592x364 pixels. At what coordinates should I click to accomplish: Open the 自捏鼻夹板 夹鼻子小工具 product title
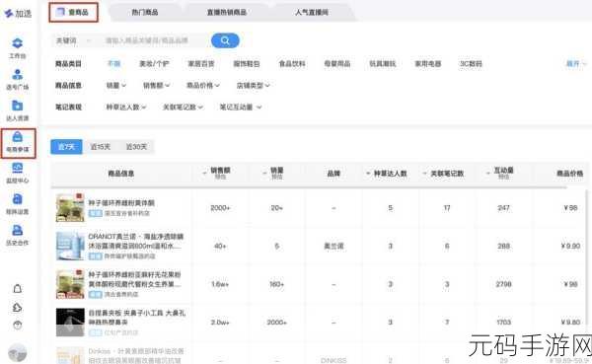tap(137, 318)
